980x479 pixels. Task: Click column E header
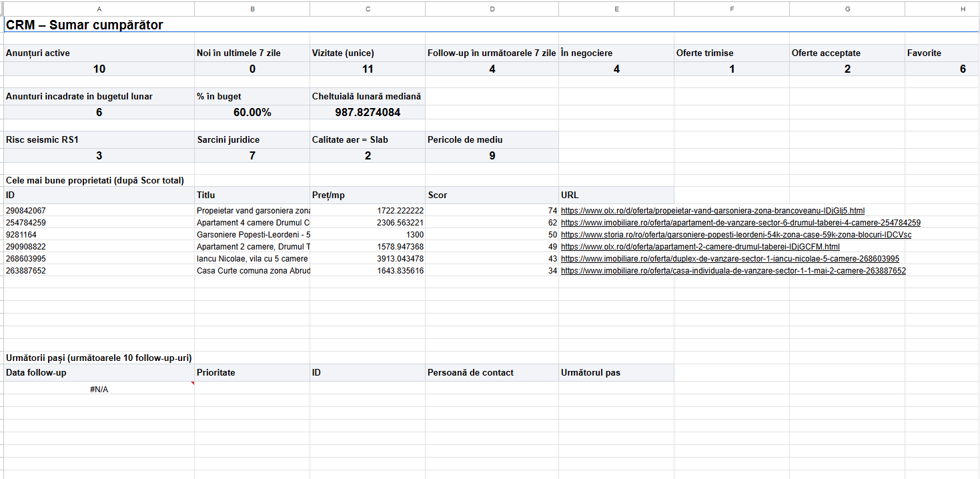tap(616, 9)
